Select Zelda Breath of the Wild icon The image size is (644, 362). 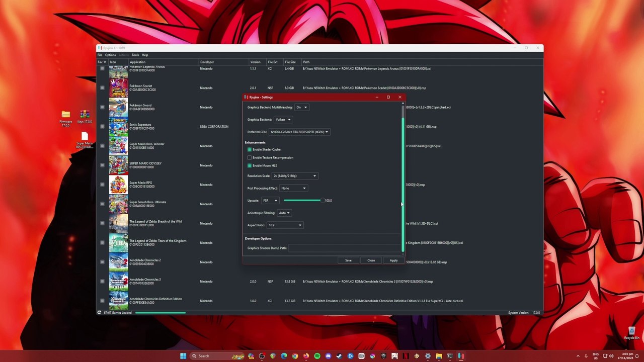click(118, 223)
